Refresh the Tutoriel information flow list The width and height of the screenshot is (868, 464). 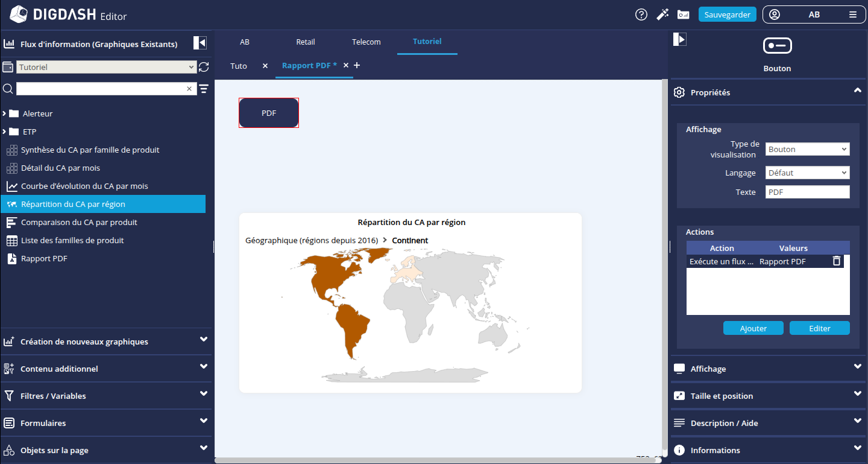[x=204, y=67]
